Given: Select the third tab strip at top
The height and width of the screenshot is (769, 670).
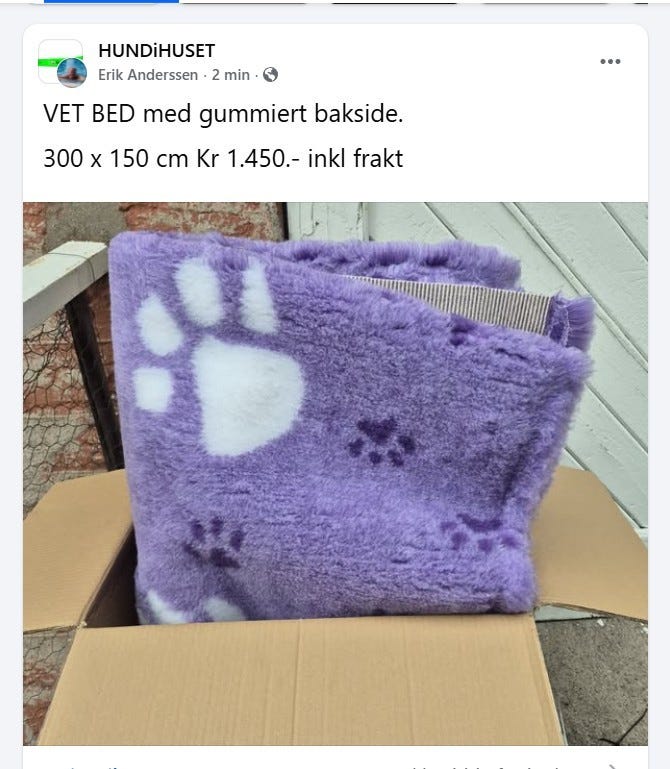Looking at the screenshot, I should coord(395,1).
